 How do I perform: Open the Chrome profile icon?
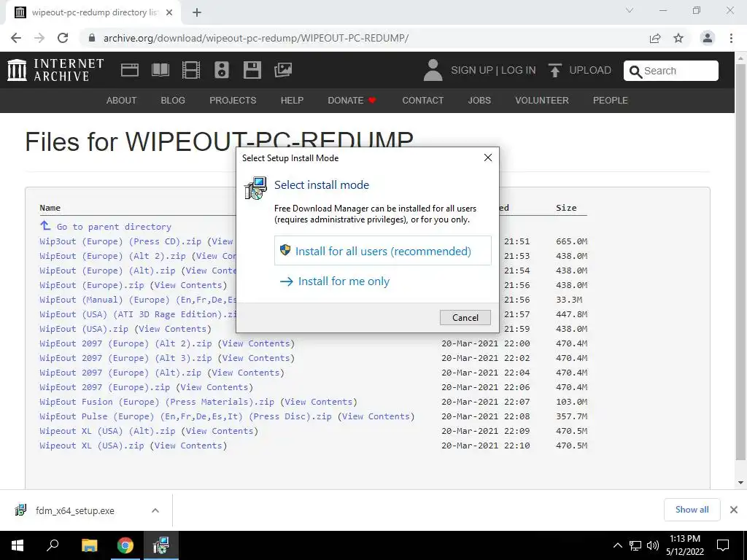[708, 38]
